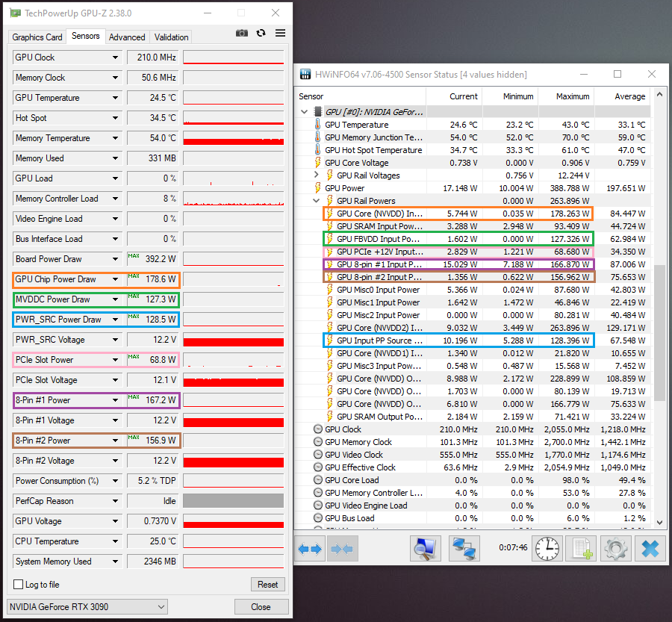
Task: Click the chip icon beside GPU [#0] header
Action: [318, 111]
